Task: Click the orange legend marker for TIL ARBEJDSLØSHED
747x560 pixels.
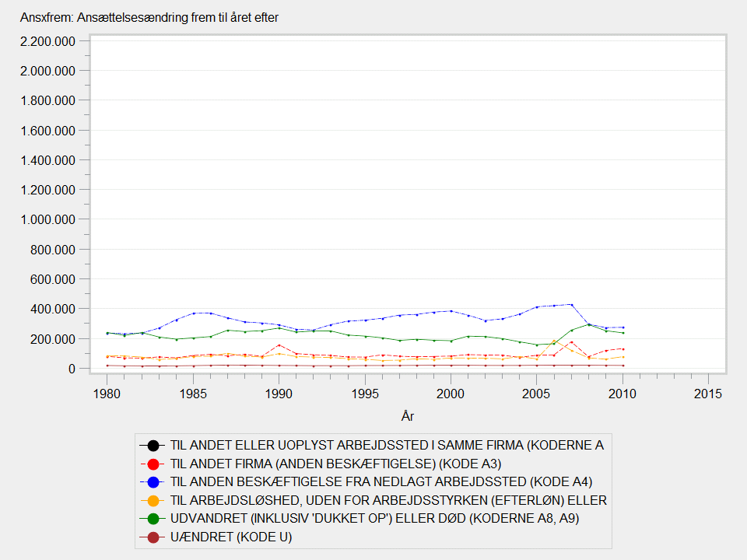Action: pos(153,500)
